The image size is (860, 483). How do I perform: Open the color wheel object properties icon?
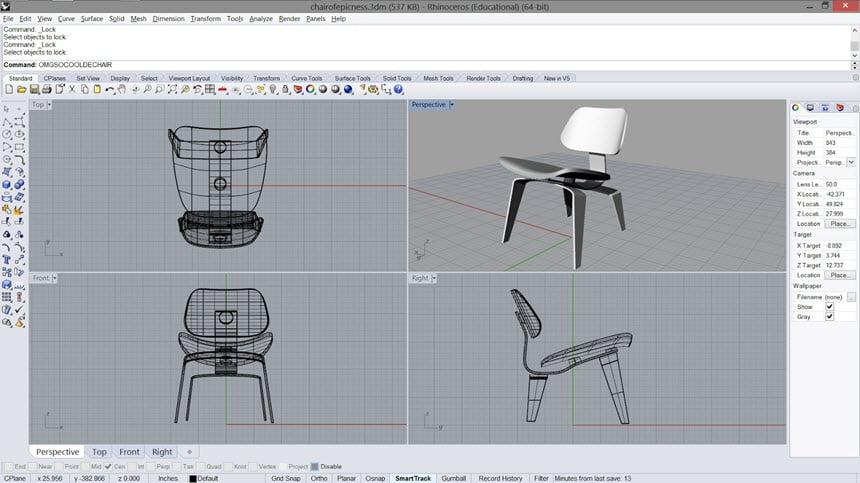(310, 89)
